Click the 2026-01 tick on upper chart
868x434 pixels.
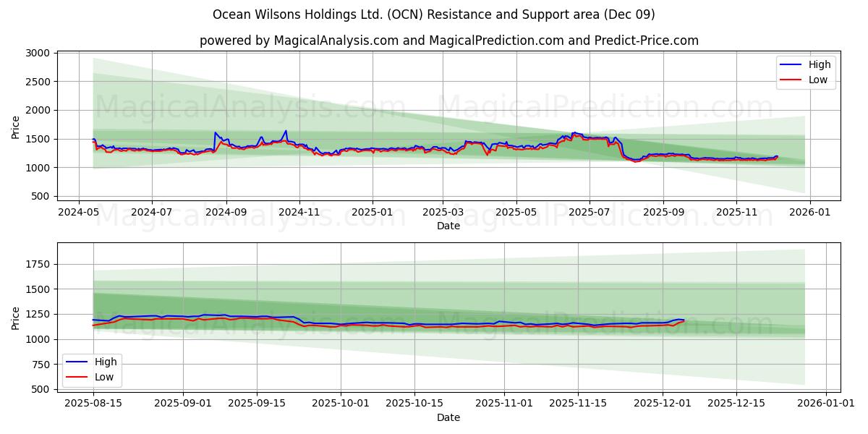(809, 213)
